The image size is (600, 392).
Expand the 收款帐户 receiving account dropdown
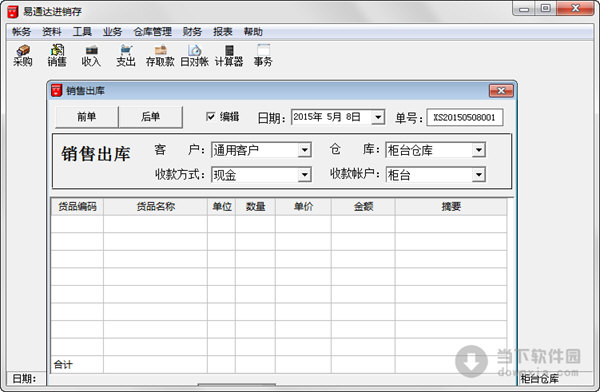(x=478, y=175)
